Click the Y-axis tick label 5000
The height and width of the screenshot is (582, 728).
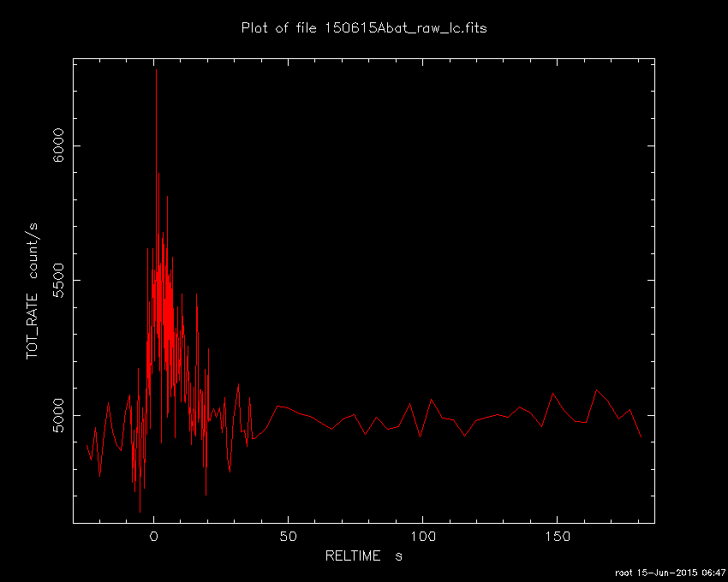pos(59,415)
